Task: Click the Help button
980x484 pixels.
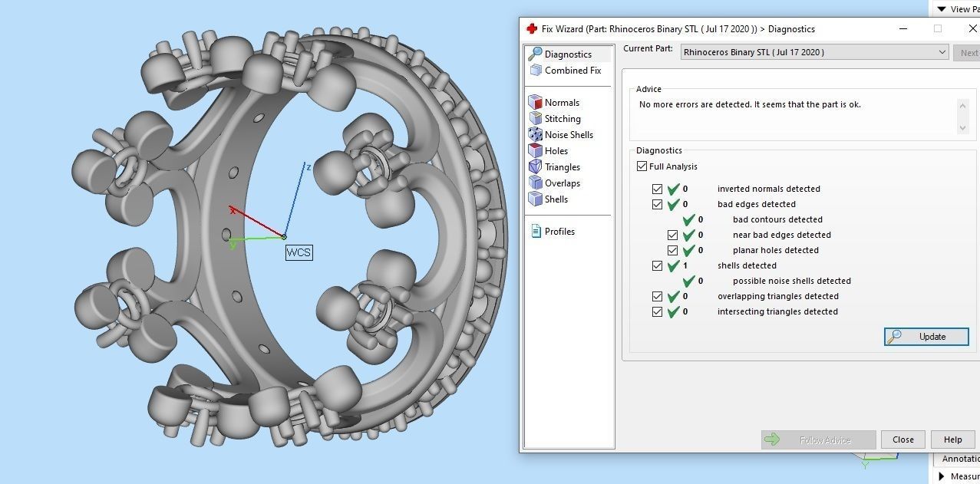Action: coord(952,440)
